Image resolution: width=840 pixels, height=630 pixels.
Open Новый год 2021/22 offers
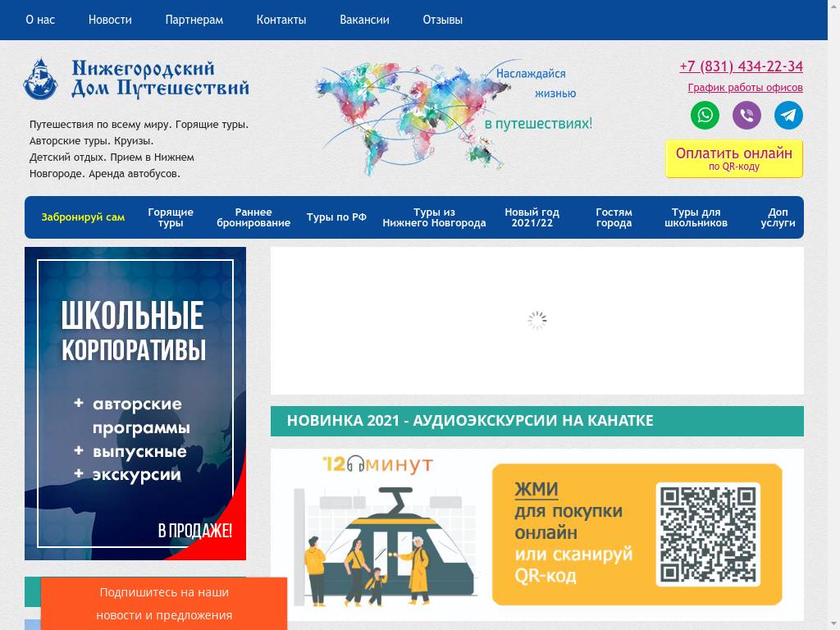click(x=532, y=217)
